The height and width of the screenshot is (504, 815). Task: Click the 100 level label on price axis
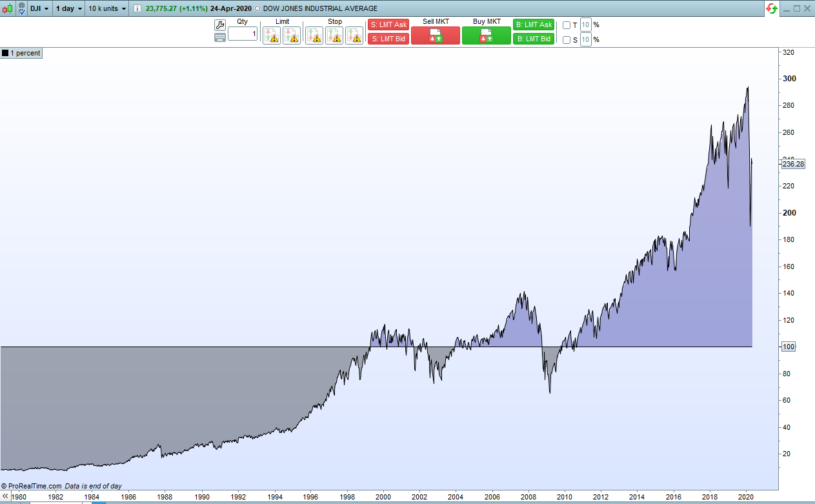click(789, 347)
